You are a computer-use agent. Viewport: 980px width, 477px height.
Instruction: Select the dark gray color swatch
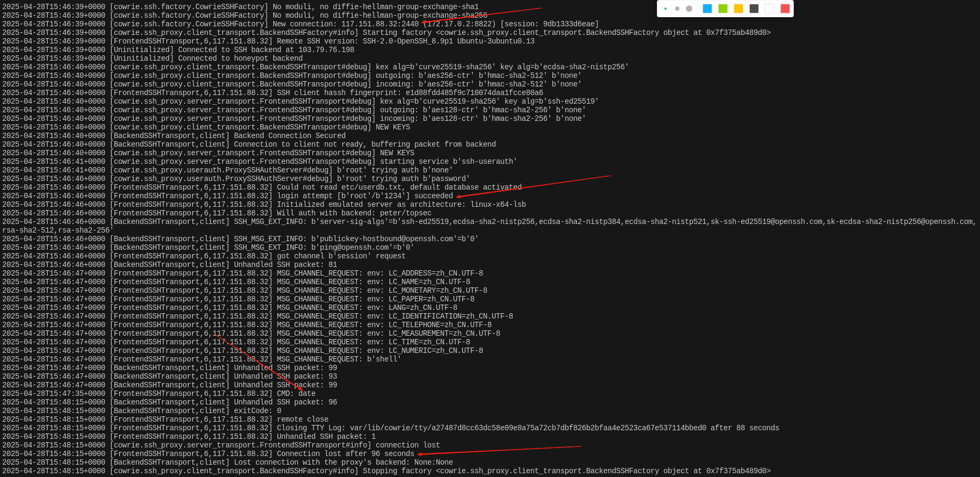tap(754, 9)
